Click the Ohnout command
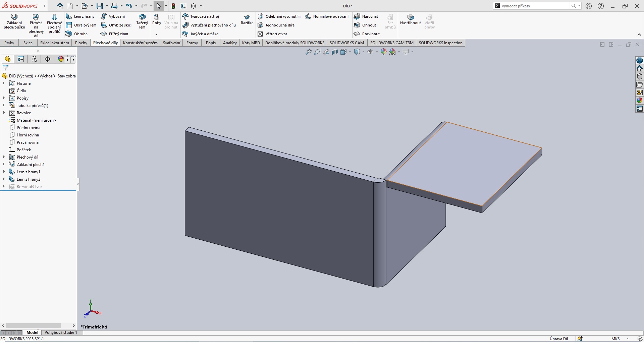Viewport: 644px width, 362px height. point(365,25)
